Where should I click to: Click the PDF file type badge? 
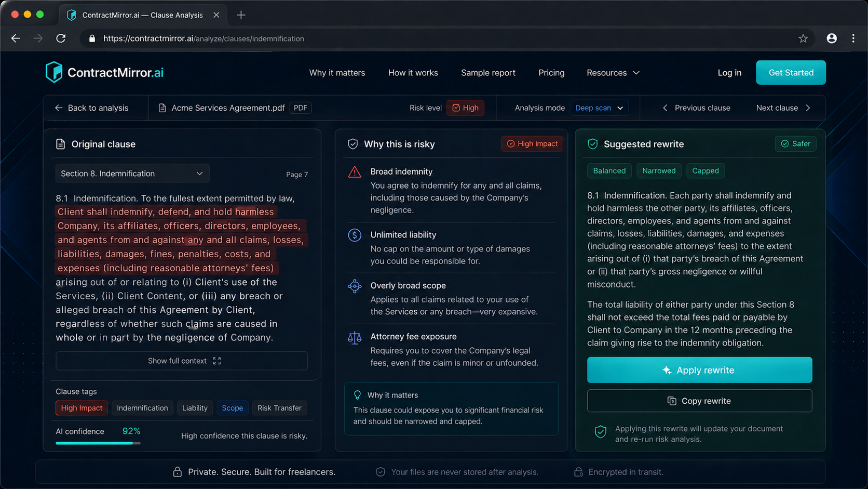click(301, 108)
